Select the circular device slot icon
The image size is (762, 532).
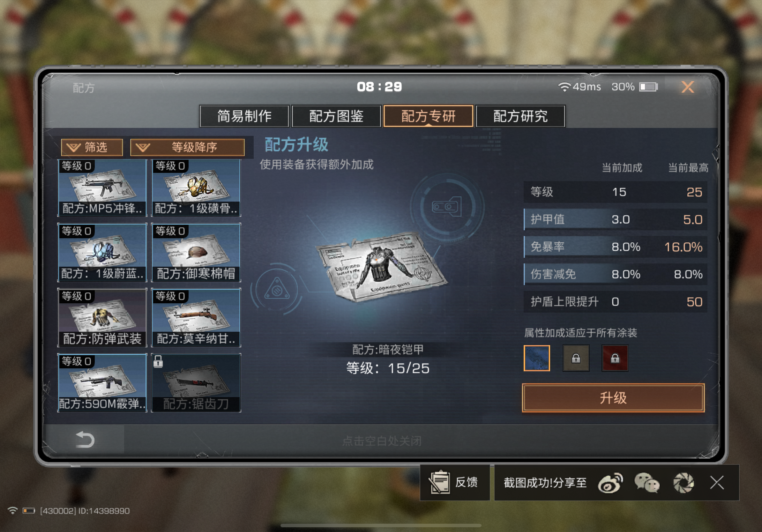447,206
